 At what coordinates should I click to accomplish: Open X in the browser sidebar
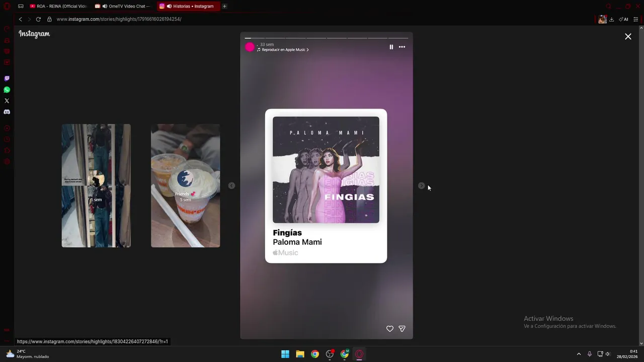[x=7, y=101]
